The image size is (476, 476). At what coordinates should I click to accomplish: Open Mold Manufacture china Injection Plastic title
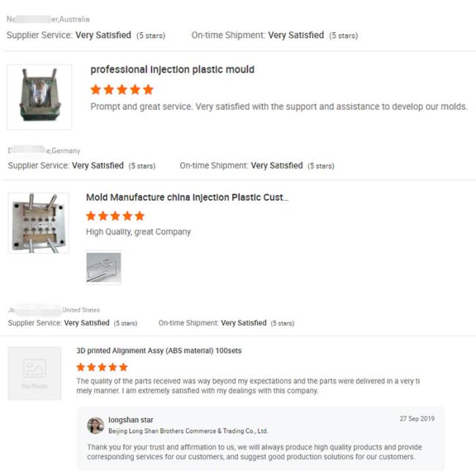click(187, 197)
